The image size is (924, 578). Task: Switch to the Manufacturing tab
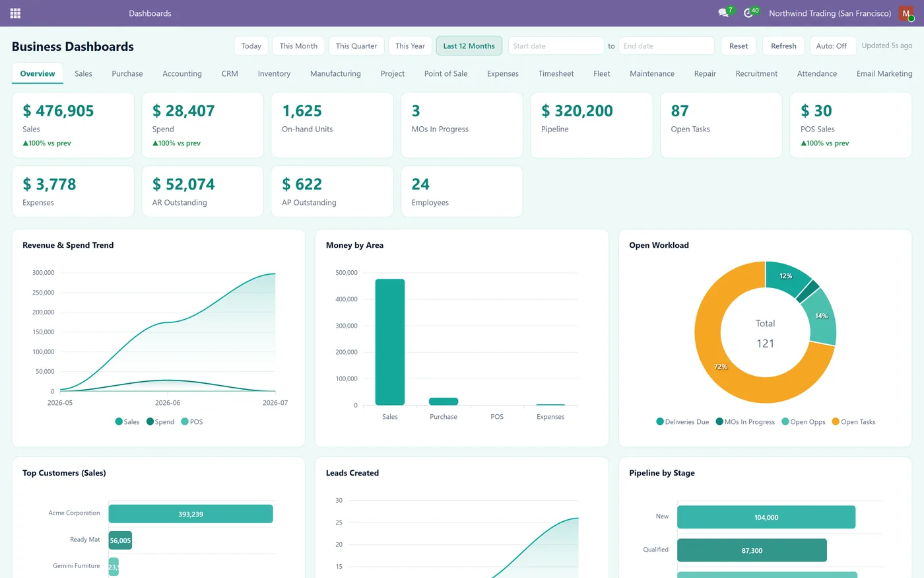(x=335, y=73)
